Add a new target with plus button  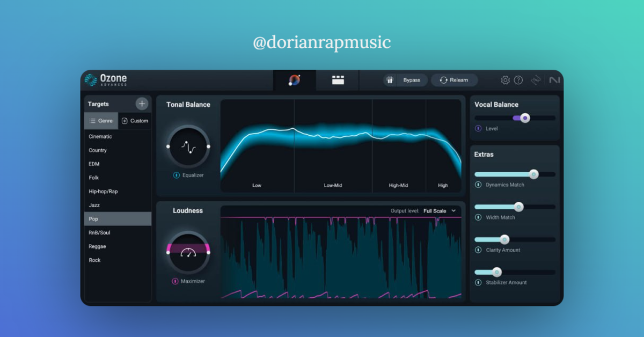(x=142, y=104)
